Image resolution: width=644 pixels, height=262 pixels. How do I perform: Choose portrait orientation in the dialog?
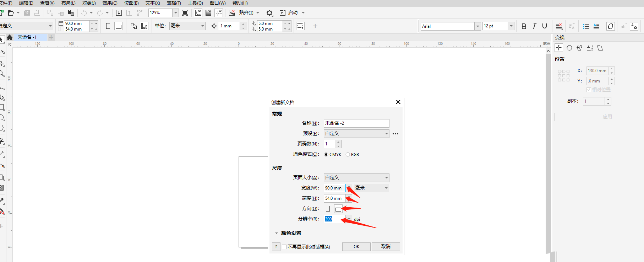coord(328,209)
